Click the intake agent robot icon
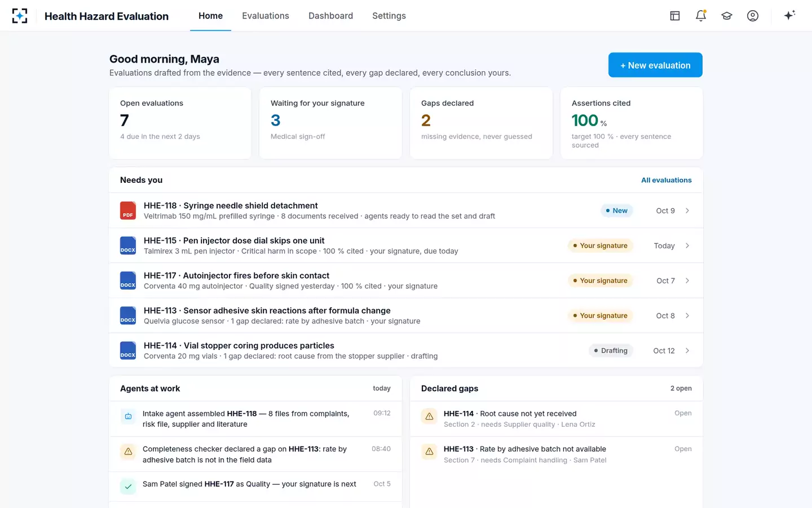Image resolution: width=812 pixels, height=508 pixels. click(x=128, y=417)
